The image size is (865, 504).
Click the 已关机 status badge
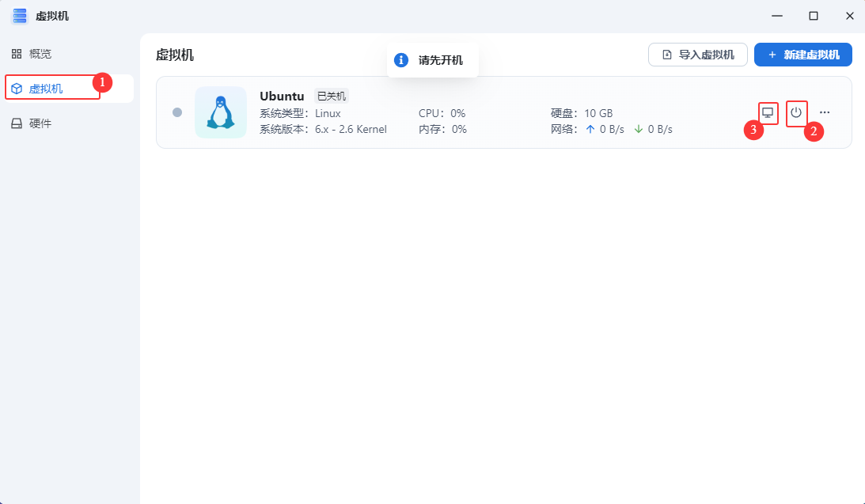pos(331,96)
